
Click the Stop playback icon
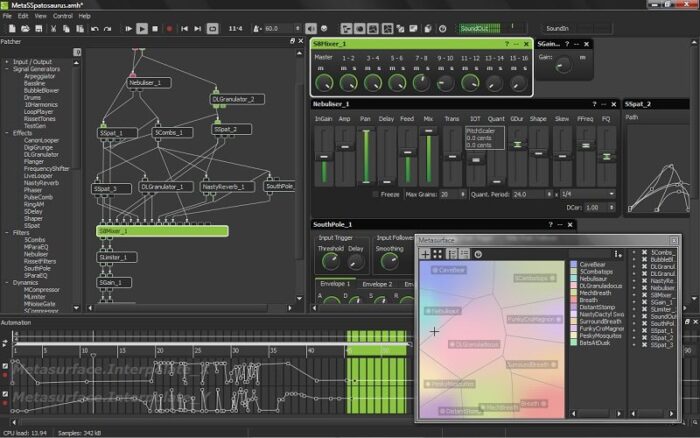157,29
